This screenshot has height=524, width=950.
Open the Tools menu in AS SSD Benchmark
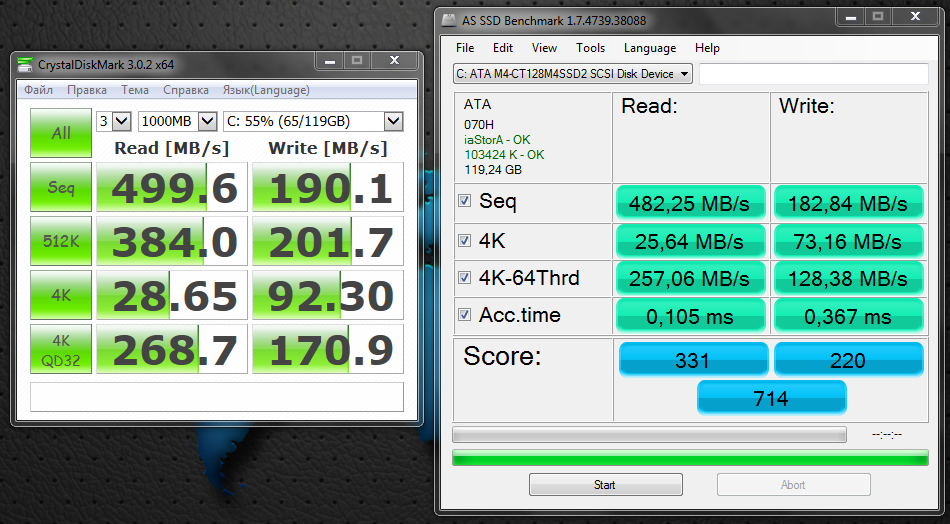[590, 48]
